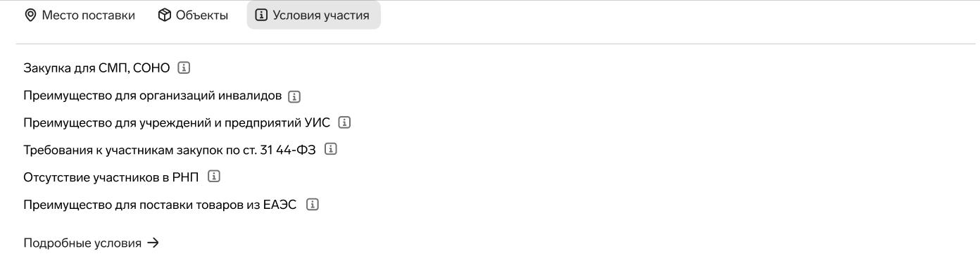The height and width of the screenshot is (256, 980).
Task: Click the arrow after Подробные условия
Action: coord(153,243)
